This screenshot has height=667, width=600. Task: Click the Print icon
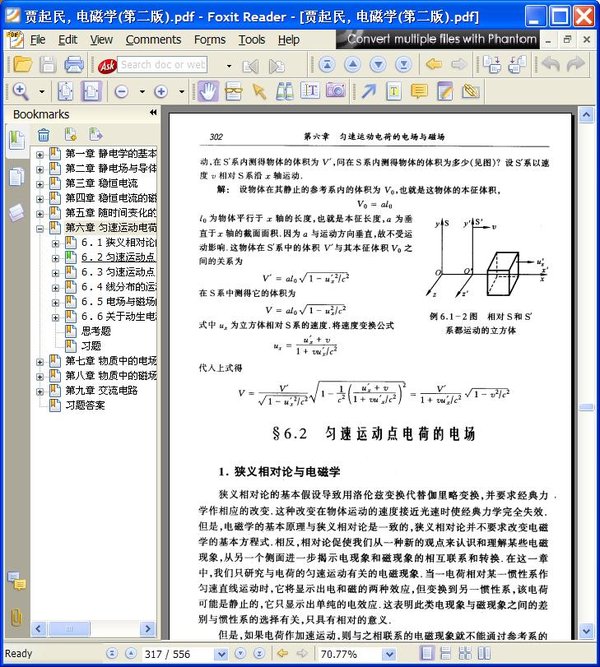pyautogui.click(x=74, y=65)
